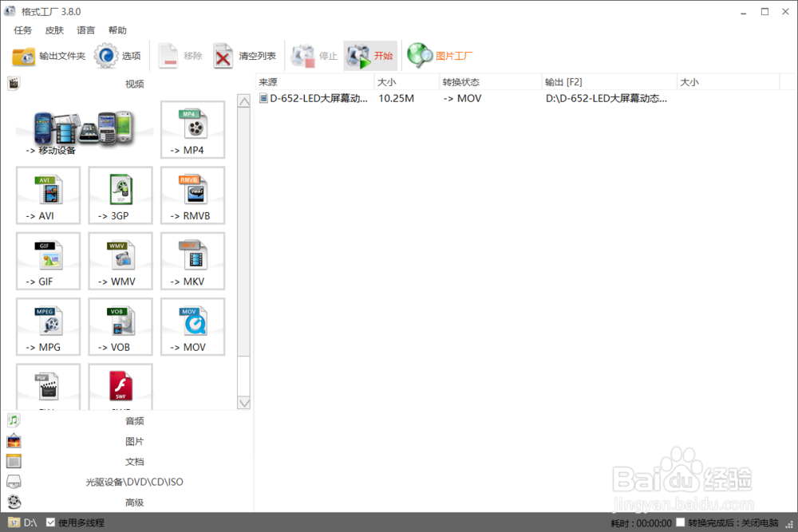This screenshot has width=798, height=532.
Task: Click the 移除 remove toolbar button
Action: point(180,56)
